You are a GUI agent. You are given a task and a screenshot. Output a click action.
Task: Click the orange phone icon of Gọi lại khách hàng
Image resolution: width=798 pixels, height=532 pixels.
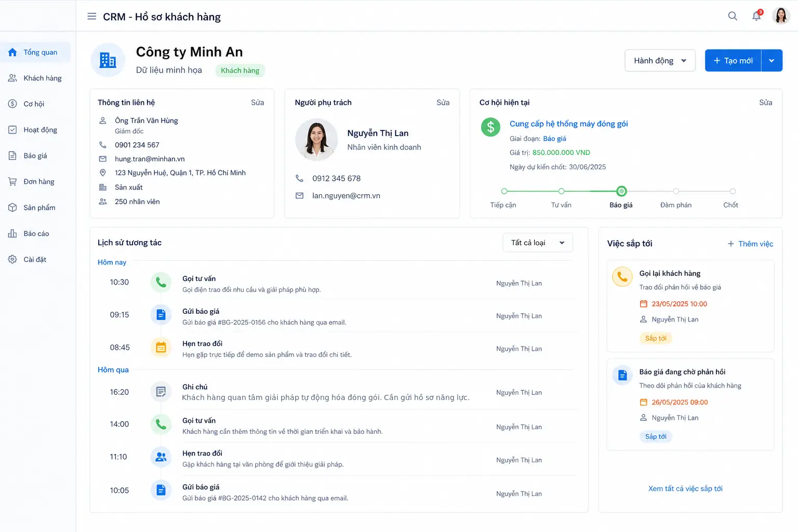[622, 277]
